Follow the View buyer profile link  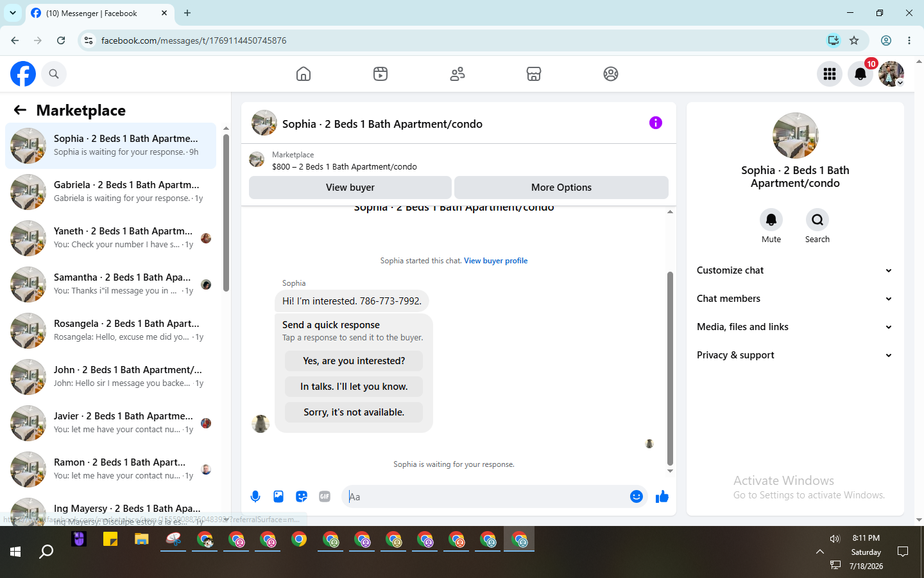(x=495, y=261)
